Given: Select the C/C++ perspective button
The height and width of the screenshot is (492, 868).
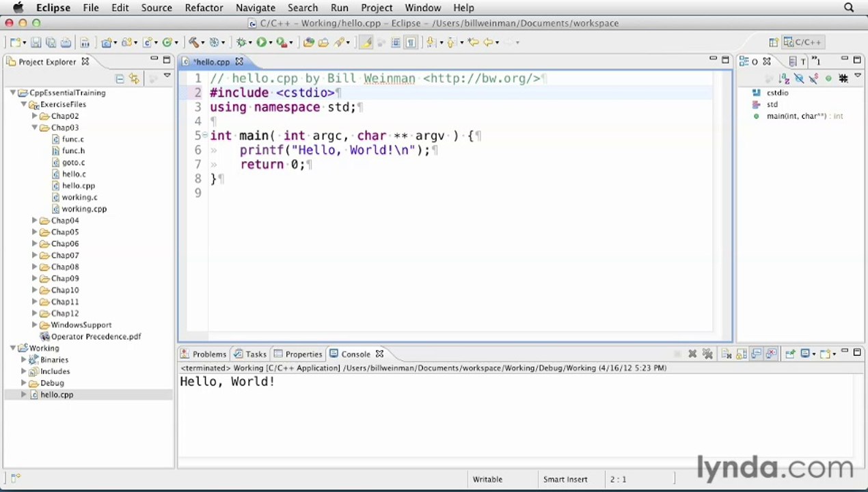Looking at the screenshot, I should click(802, 42).
